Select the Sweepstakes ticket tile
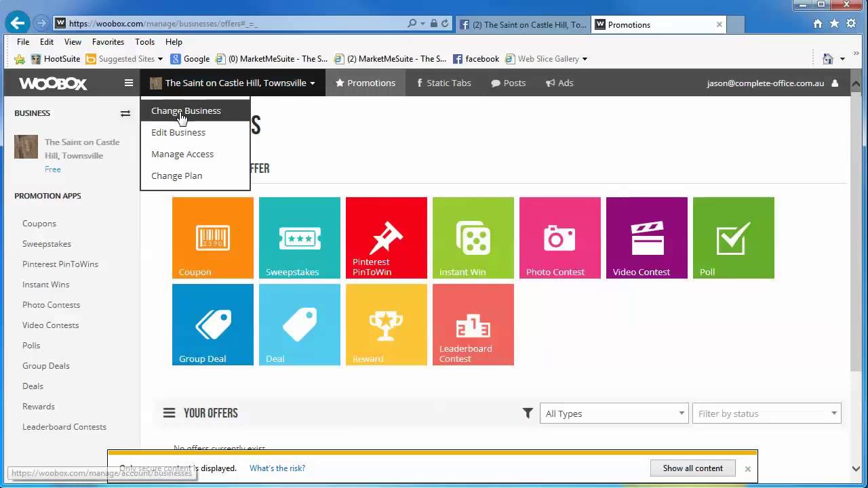The height and width of the screenshot is (488, 868). click(x=299, y=237)
